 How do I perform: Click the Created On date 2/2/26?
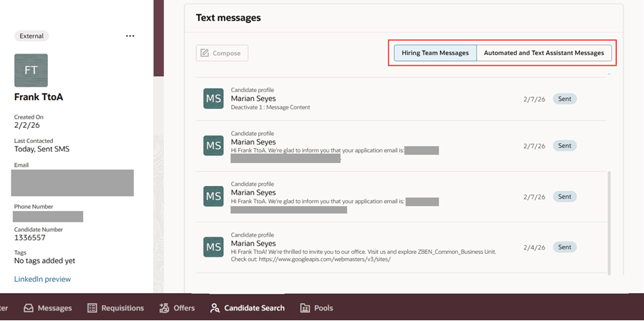[x=27, y=126]
